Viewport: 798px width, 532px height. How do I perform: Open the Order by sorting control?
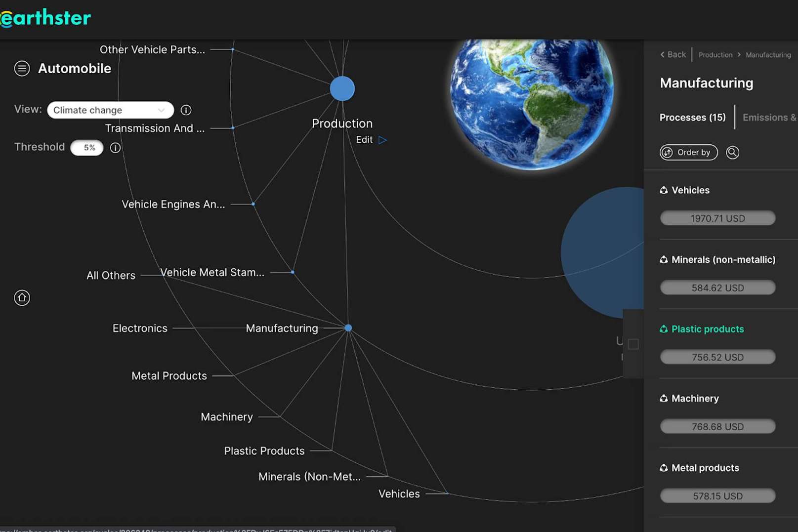click(x=688, y=153)
